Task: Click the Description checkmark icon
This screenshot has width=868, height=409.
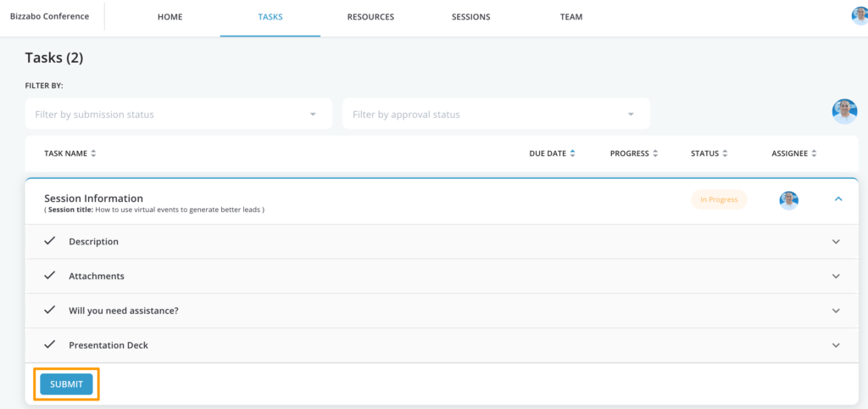Action: click(x=50, y=240)
